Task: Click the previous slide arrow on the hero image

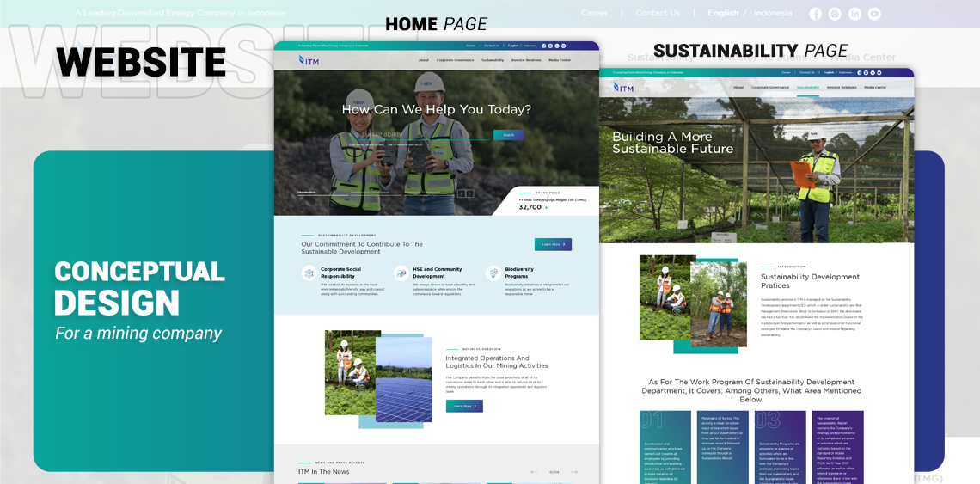Action: pyautogui.click(x=462, y=193)
